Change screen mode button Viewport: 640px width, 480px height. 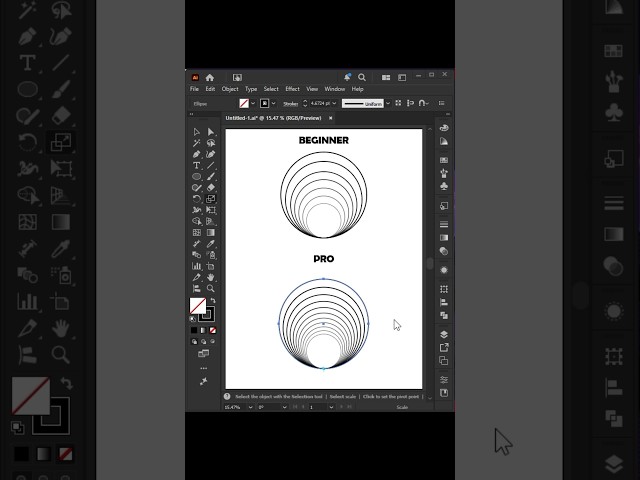203,353
